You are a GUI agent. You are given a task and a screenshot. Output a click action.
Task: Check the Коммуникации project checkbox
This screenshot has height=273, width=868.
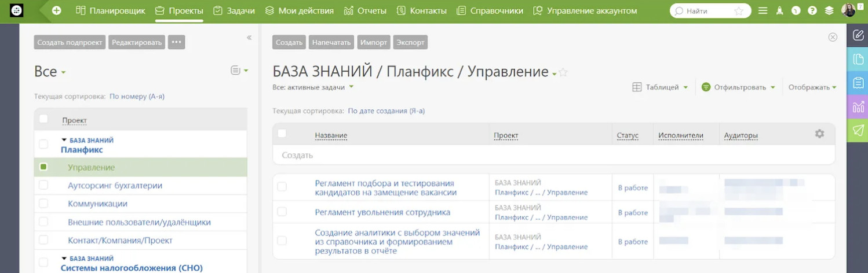[43, 204]
